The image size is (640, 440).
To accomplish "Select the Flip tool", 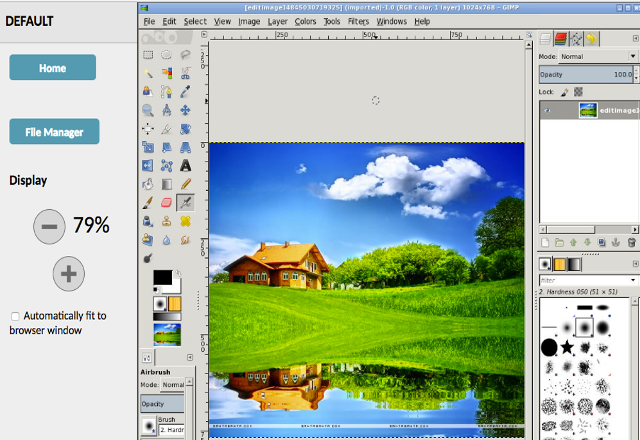I will coord(148,166).
